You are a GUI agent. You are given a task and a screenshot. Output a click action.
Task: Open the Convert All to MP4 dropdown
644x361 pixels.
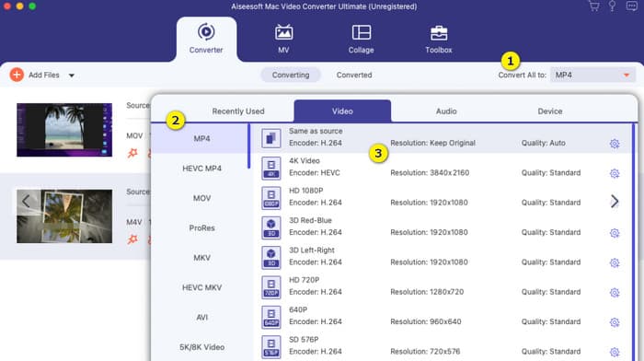click(592, 75)
